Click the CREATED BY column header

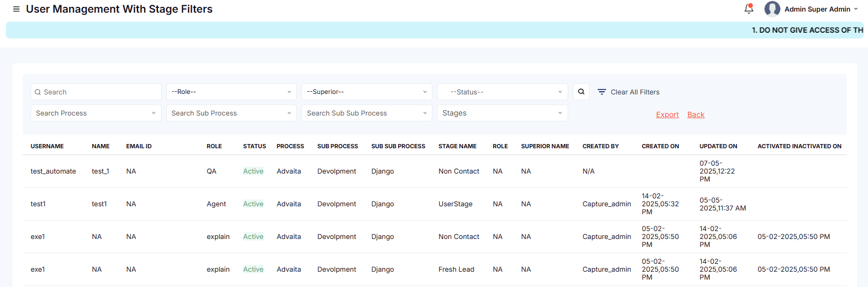tap(600, 146)
